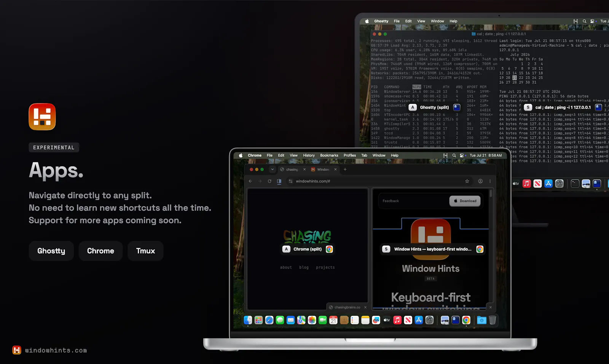Open Ghostty in the laptop dock
The width and height of the screenshot is (609, 364).
(x=455, y=320)
